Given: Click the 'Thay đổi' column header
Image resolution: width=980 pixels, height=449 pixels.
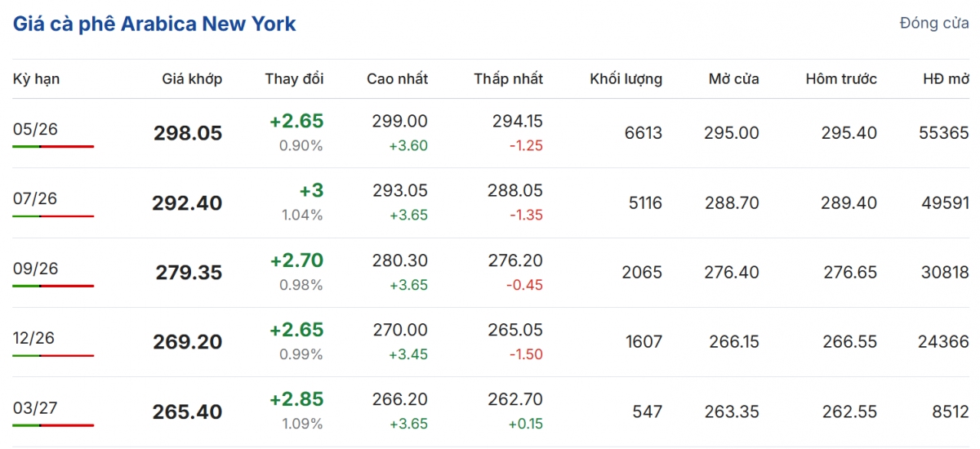Looking at the screenshot, I should [294, 79].
